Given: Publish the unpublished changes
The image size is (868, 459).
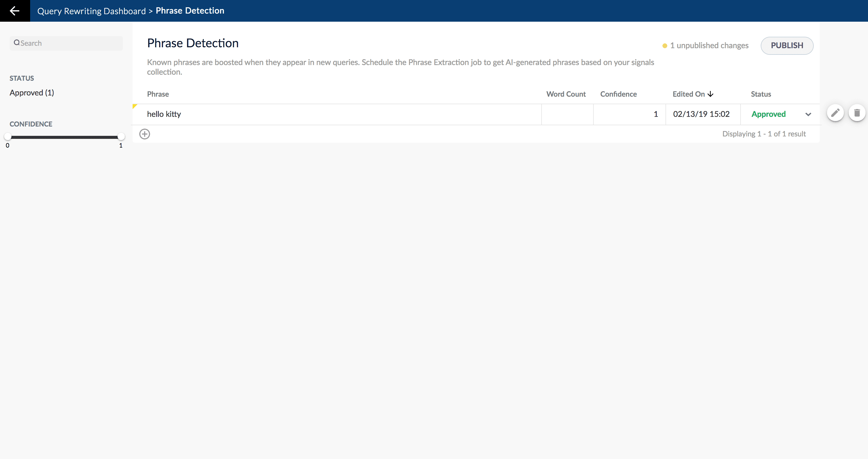Looking at the screenshot, I should tap(787, 45).
